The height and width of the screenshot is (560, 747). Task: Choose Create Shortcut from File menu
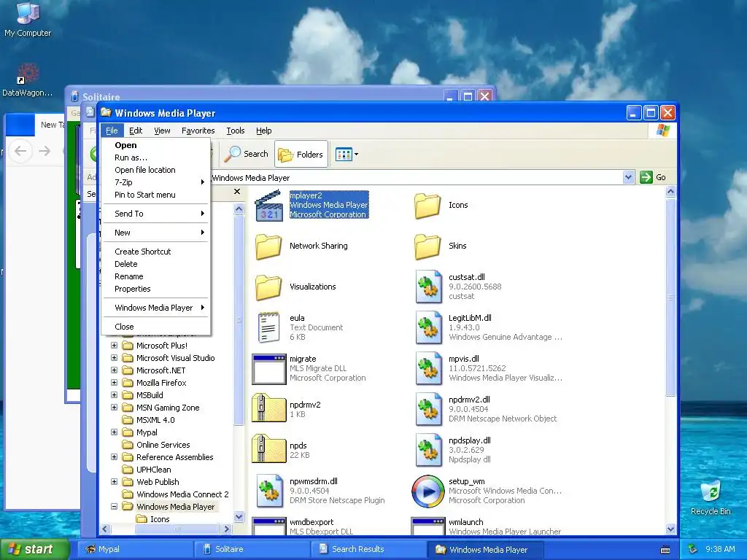pyautogui.click(x=156, y=252)
